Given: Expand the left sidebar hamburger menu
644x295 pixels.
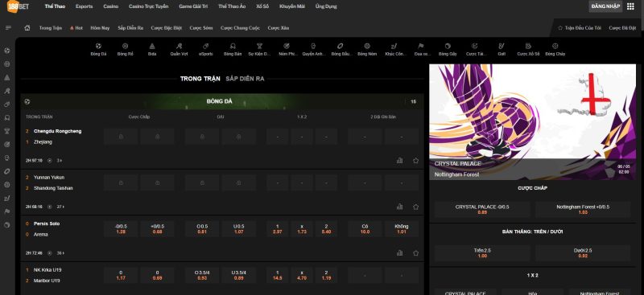Looking at the screenshot, I should tap(8, 28).
